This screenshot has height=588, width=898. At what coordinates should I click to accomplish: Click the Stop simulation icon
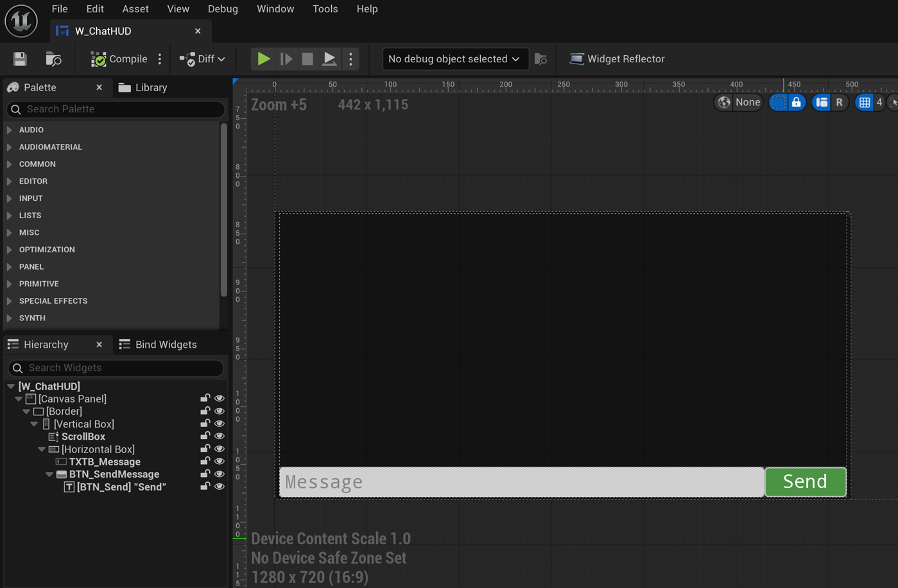click(307, 59)
